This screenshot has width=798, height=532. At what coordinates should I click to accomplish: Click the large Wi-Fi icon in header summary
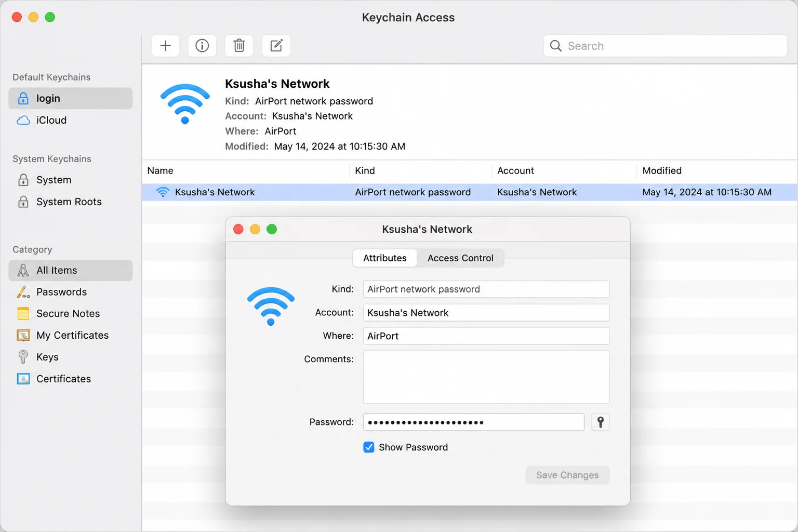[x=185, y=103]
